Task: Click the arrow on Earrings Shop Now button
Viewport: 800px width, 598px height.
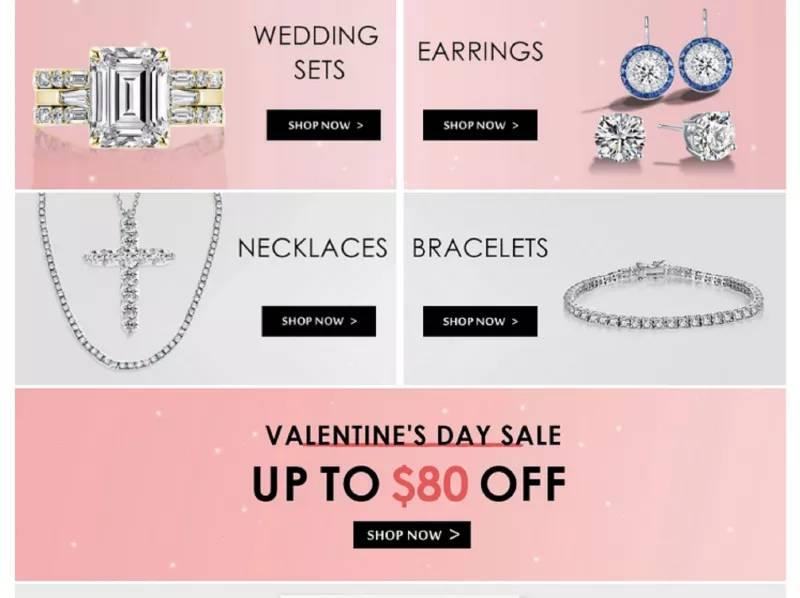Action: pyautogui.click(x=515, y=125)
